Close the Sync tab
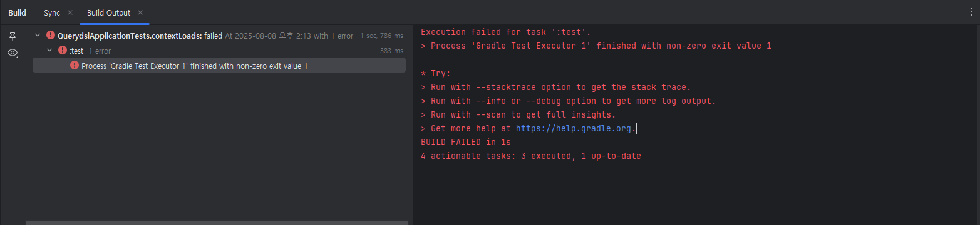This screenshot has width=980, height=225. click(70, 12)
